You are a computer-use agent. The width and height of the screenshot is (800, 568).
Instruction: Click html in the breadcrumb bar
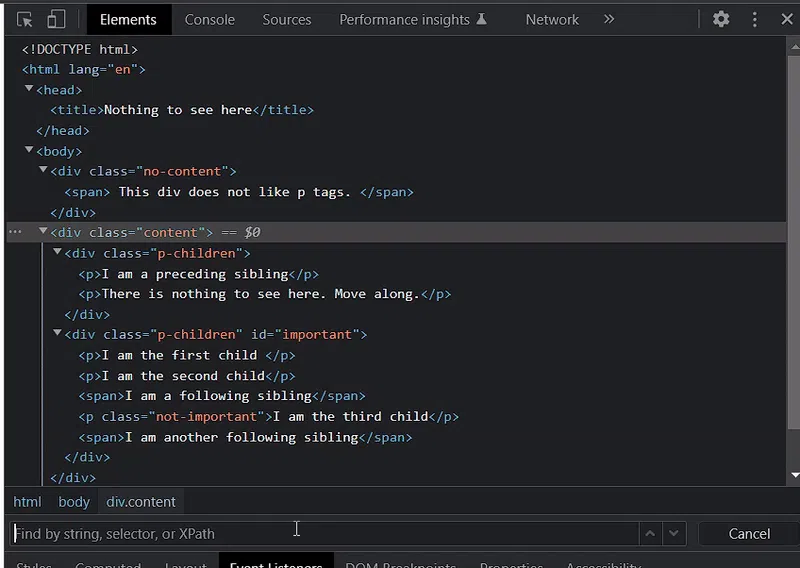[x=27, y=502]
